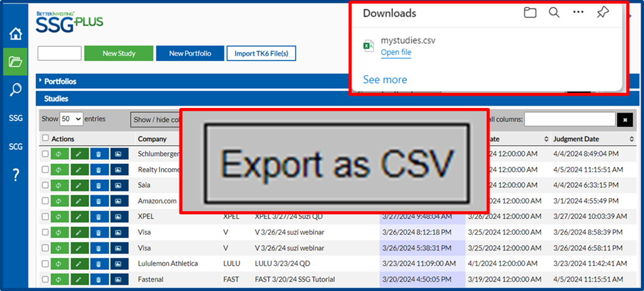Check the Saia row checkbox
644x291 pixels.
coord(45,185)
